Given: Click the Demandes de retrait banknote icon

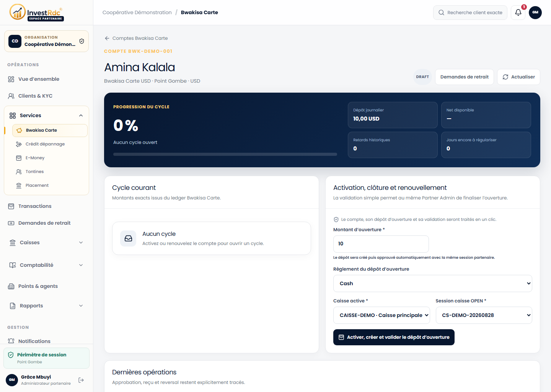Looking at the screenshot, I should pos(11,223).
